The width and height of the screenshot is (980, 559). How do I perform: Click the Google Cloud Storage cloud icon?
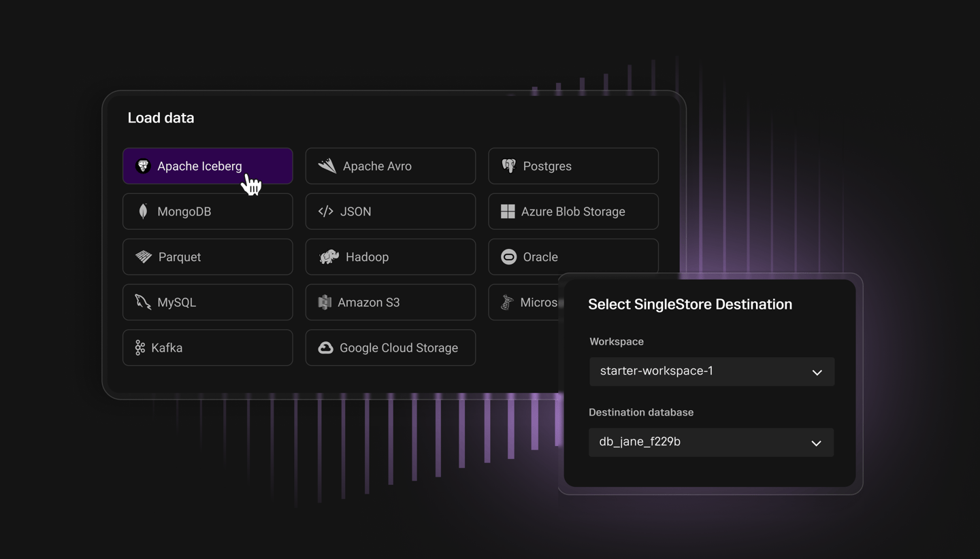point(325,348)
